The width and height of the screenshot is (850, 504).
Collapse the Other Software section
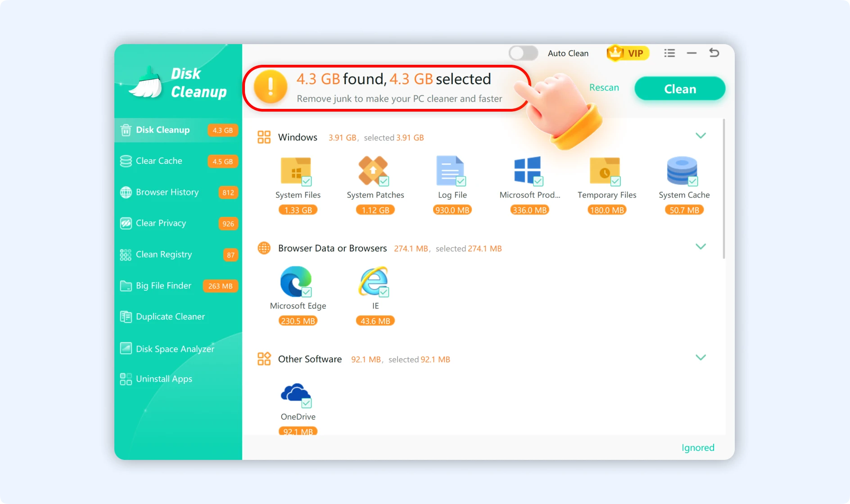point(701,357)
